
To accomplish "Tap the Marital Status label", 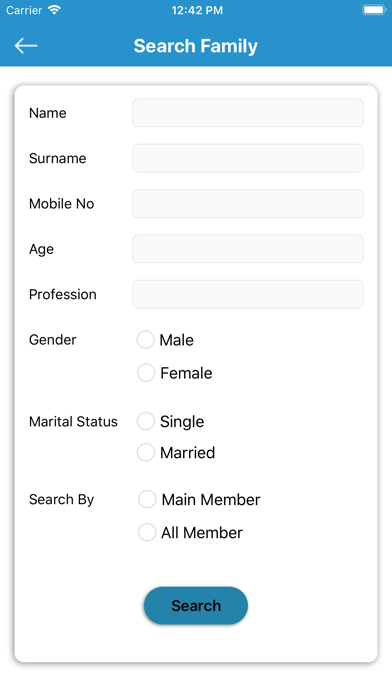I will pyautogui.click(x=73, y=421).
